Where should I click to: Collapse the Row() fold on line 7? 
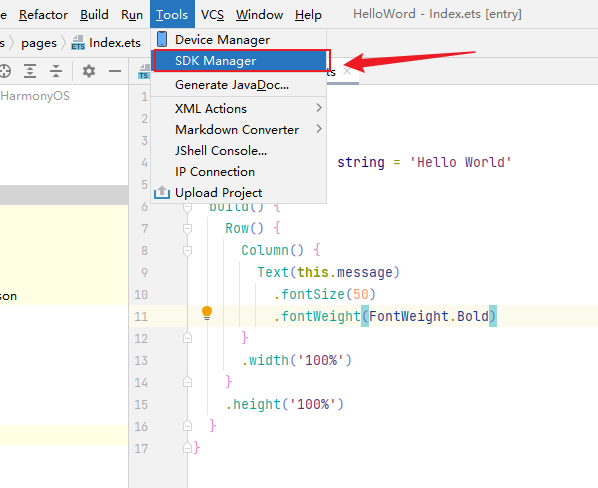tap(187, 229)
